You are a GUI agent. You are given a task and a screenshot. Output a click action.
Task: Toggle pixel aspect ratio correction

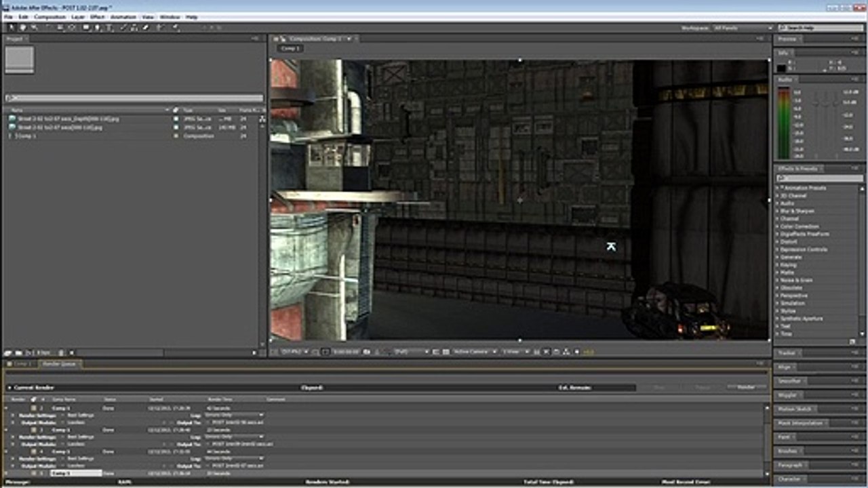pos(537,352)
